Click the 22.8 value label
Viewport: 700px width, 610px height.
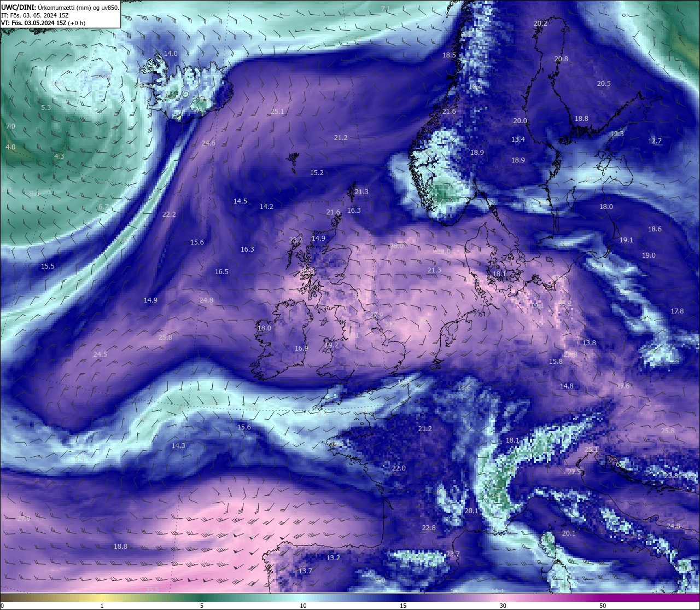click(429, 528)
